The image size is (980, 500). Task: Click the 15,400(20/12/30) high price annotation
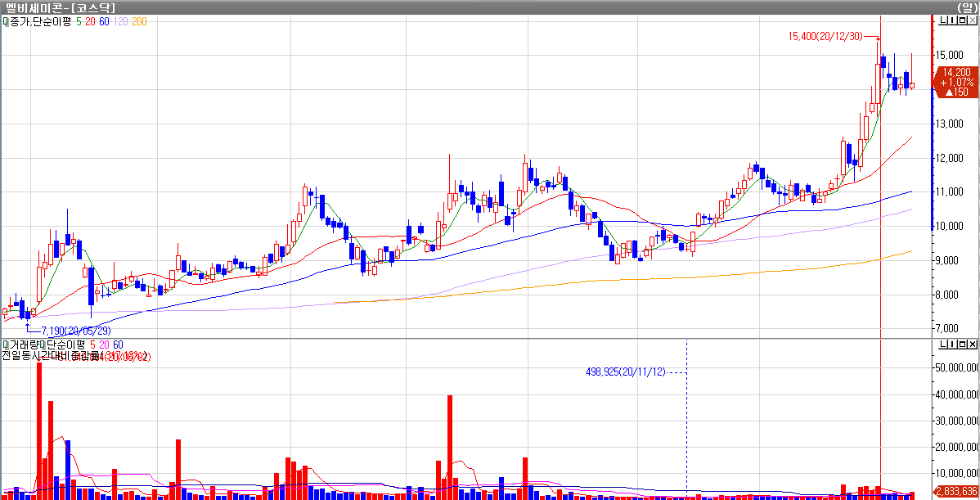pos(825,36)
